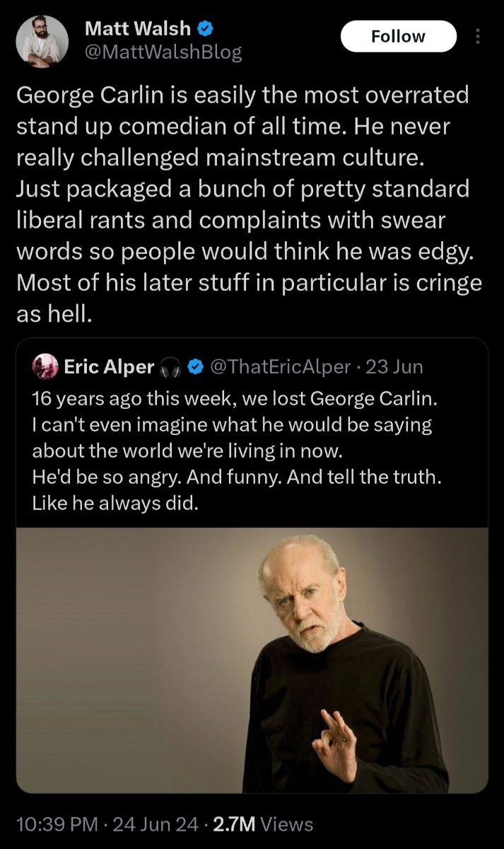Click the 10:39 PM timestamp
Screen dimensions: 504x849
[57, 824]
